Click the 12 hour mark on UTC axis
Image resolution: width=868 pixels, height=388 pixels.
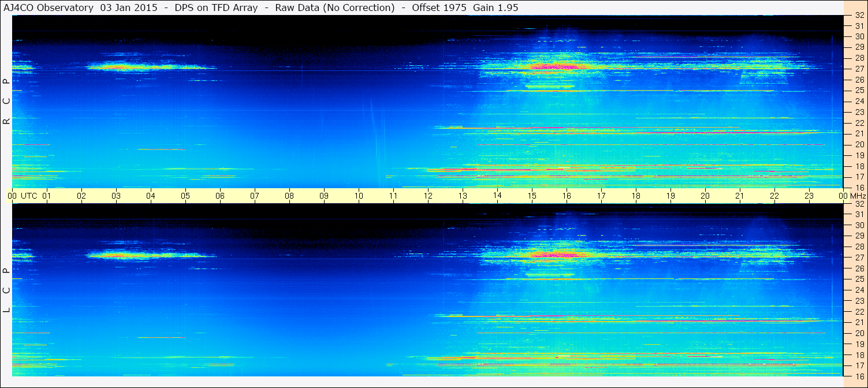pyautogui.click(x=428, y=196)
